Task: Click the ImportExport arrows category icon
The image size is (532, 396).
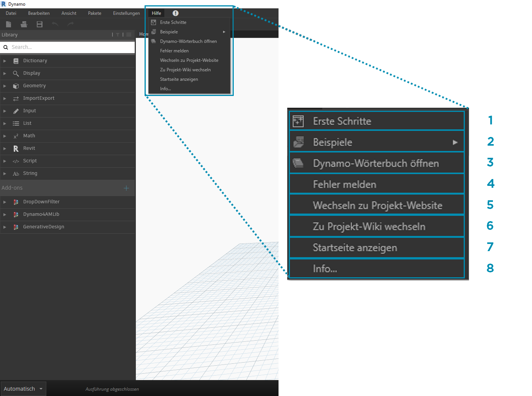Action: (x=16, y=98)
